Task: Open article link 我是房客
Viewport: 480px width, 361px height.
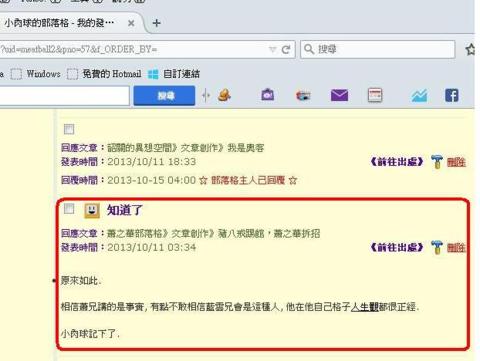Action: (x=246, y=148)
